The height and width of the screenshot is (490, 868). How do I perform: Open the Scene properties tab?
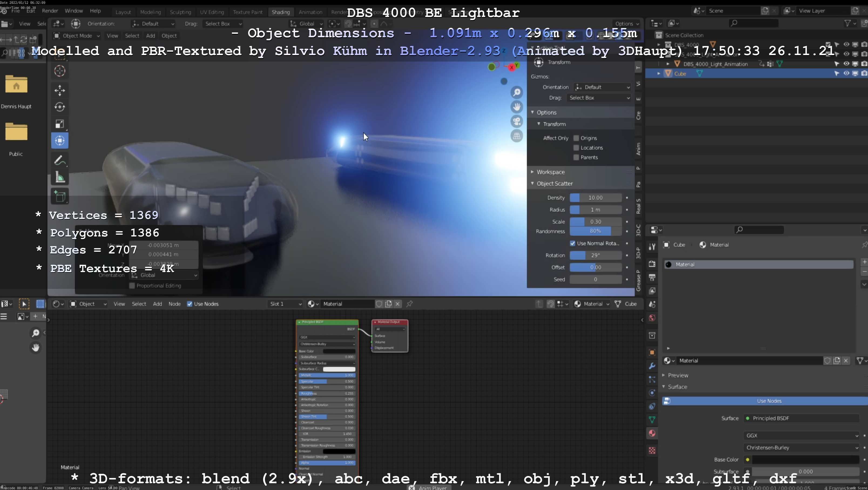point(652,304)
